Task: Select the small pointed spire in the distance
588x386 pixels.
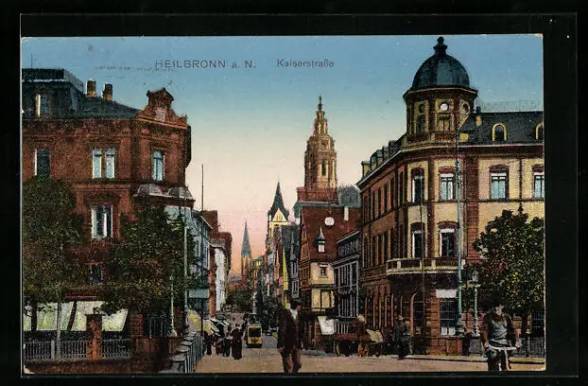Action: click(246, 242)
